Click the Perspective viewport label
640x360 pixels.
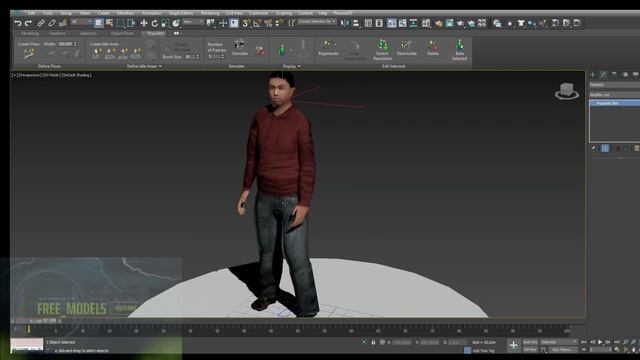click(29, 75)
